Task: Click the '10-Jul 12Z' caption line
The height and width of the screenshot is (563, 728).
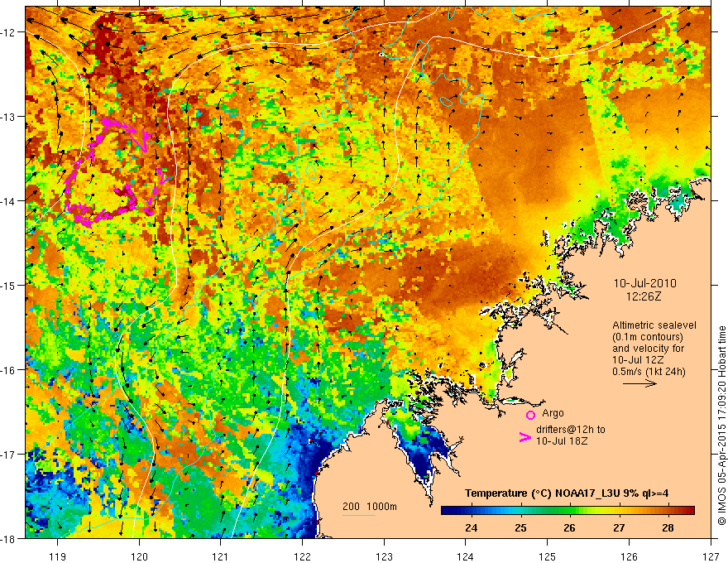Action: (638, 360)
